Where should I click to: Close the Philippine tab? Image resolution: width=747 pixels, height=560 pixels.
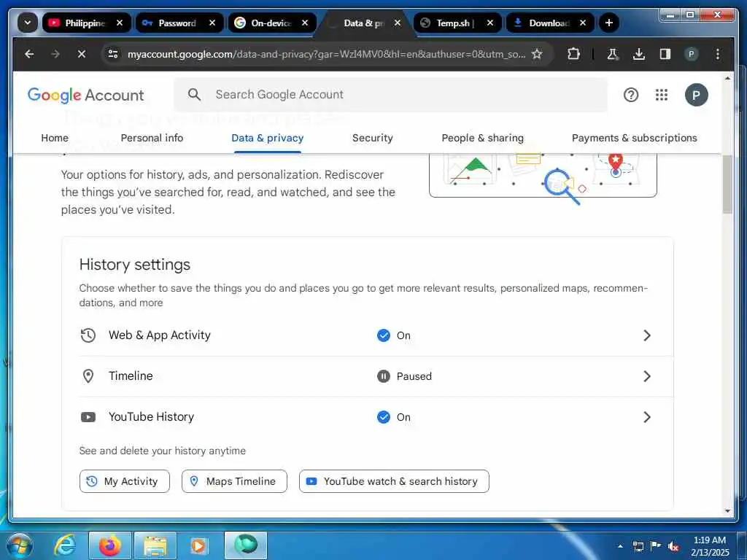point(120,23)
